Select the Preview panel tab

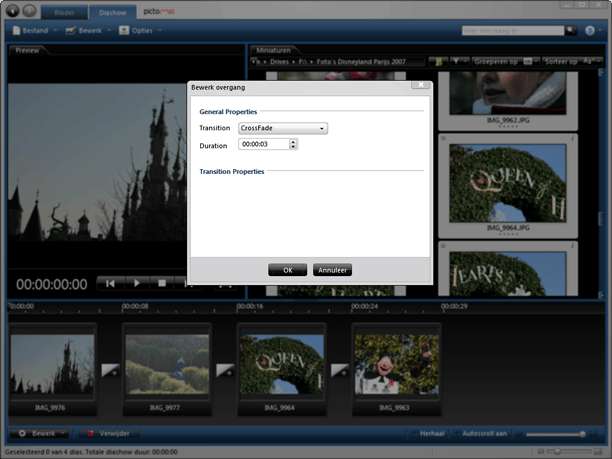tap(27, 50)
